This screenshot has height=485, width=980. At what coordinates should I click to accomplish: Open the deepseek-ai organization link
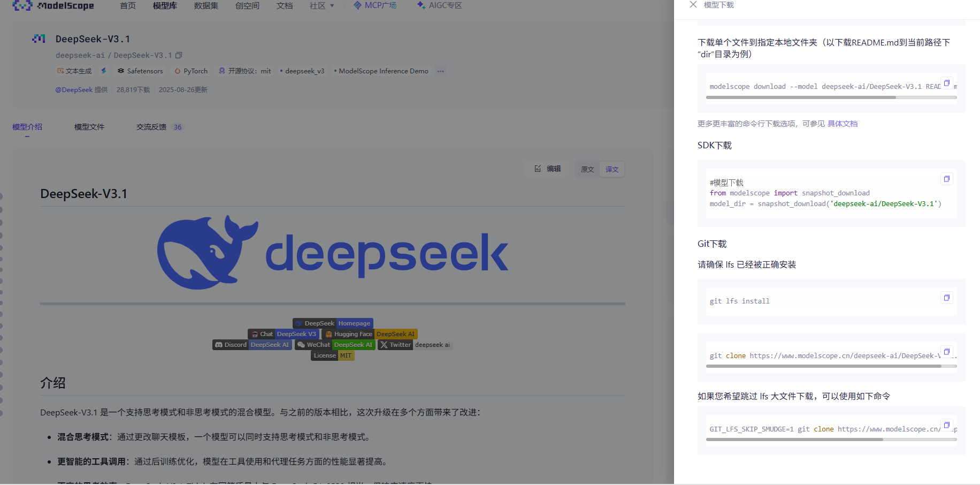pos(80,55)
